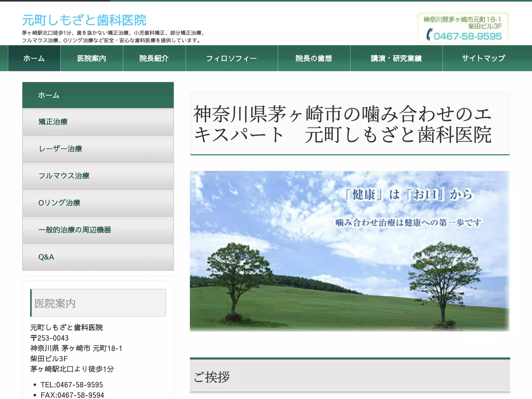The height and width of the screenshot is (399, 532).
Task: Open サイトマップ in the top navigation
Action: [484, 58]
